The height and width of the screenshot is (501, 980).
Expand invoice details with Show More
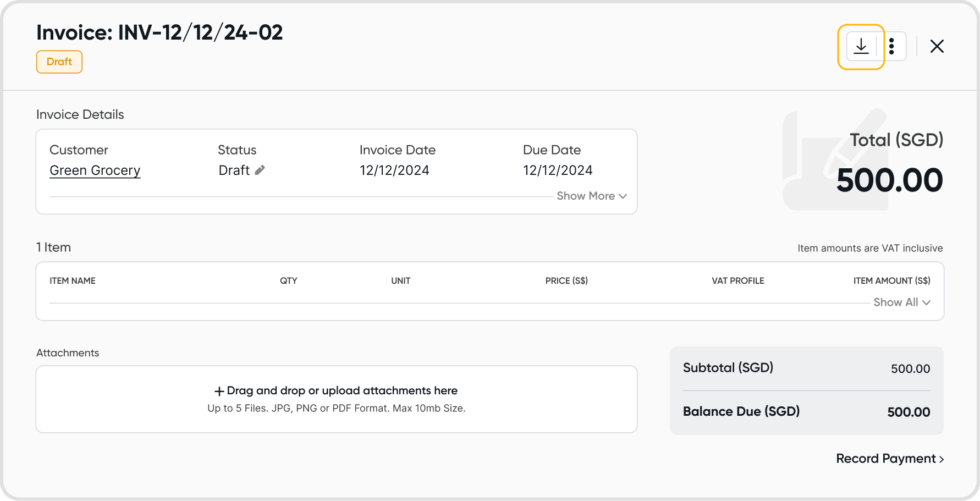pyautogui.click(x=586, y=196)
